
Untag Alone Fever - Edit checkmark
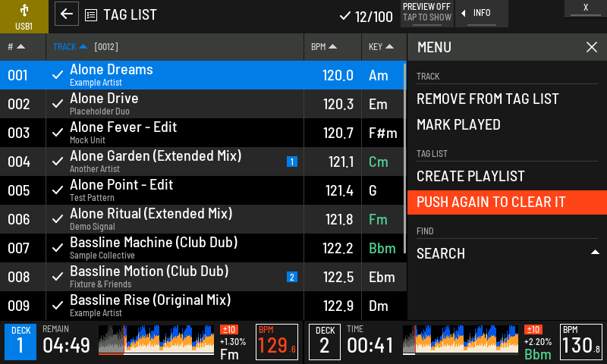click(x=58, y=133)
